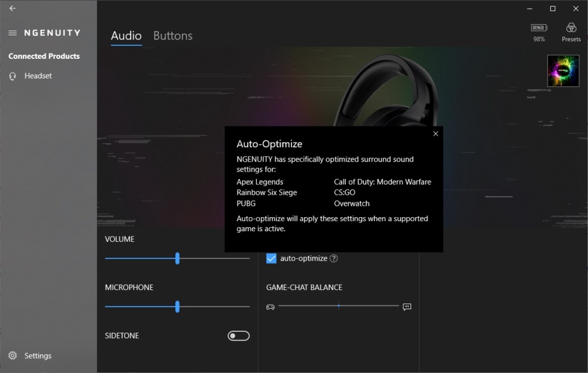588x373 pixels.
Task: Open the NGENUITY hamburger menu
Action: [x=12, y=33]
